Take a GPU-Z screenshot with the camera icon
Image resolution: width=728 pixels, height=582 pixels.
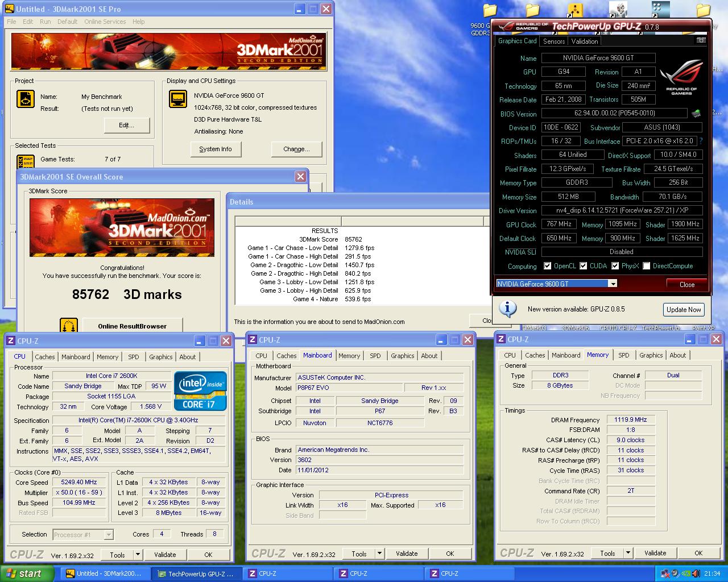coord(701,40)
